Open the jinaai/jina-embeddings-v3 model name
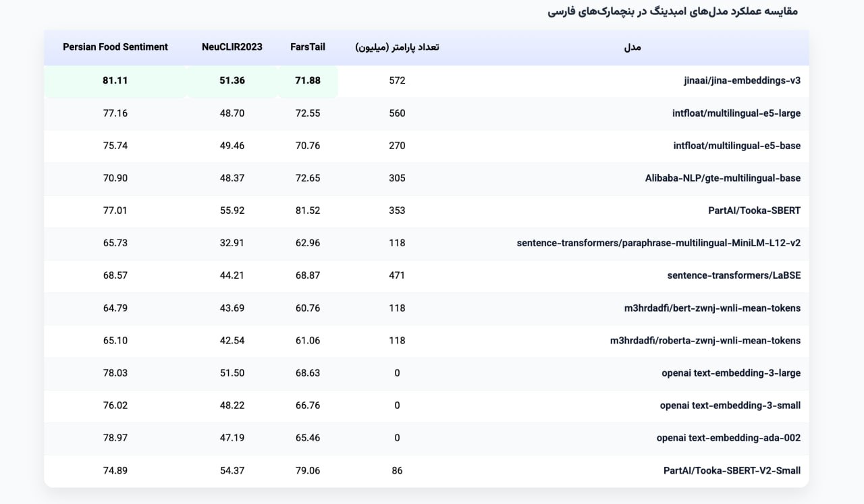The width and height of the screenshot is (864, 504). 742,80
